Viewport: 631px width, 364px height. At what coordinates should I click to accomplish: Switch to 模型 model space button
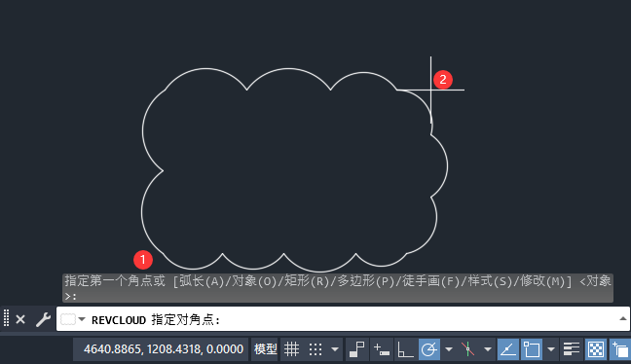click(265, 349)
